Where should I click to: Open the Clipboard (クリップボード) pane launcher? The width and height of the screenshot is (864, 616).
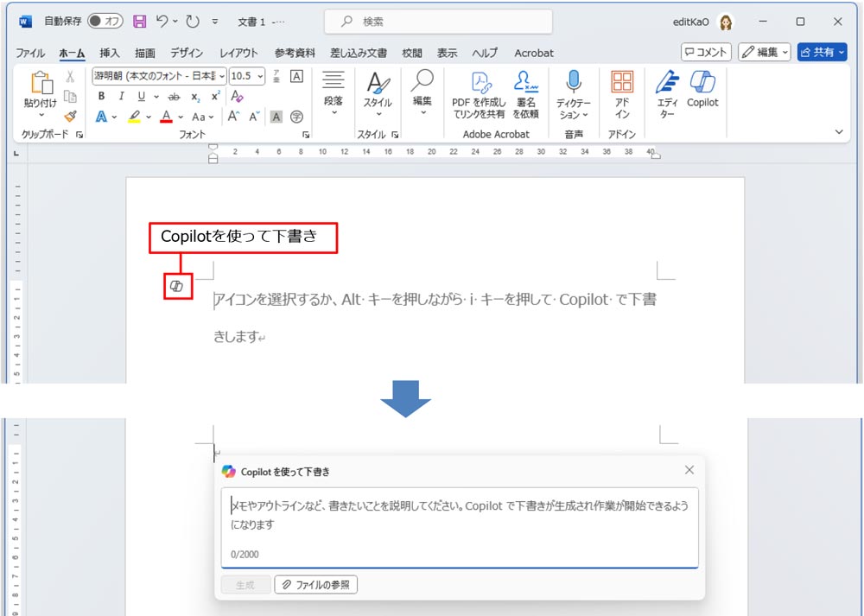79,135
